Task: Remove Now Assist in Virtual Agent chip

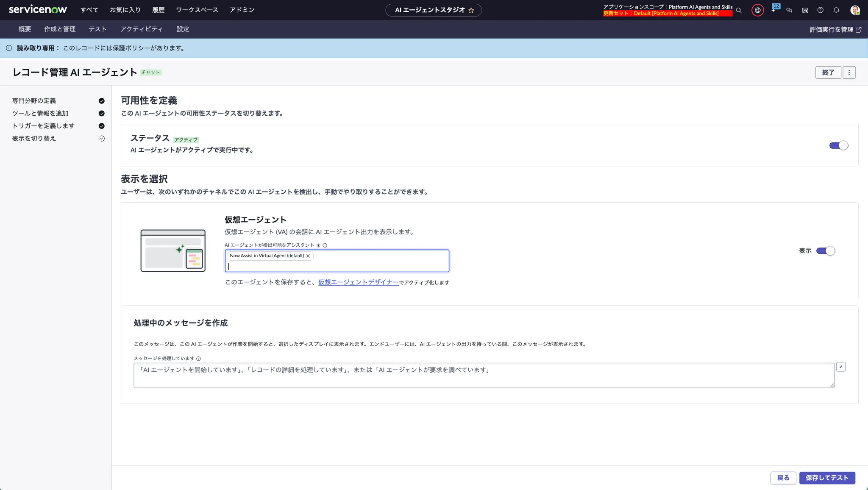Action: click(308, 256)
